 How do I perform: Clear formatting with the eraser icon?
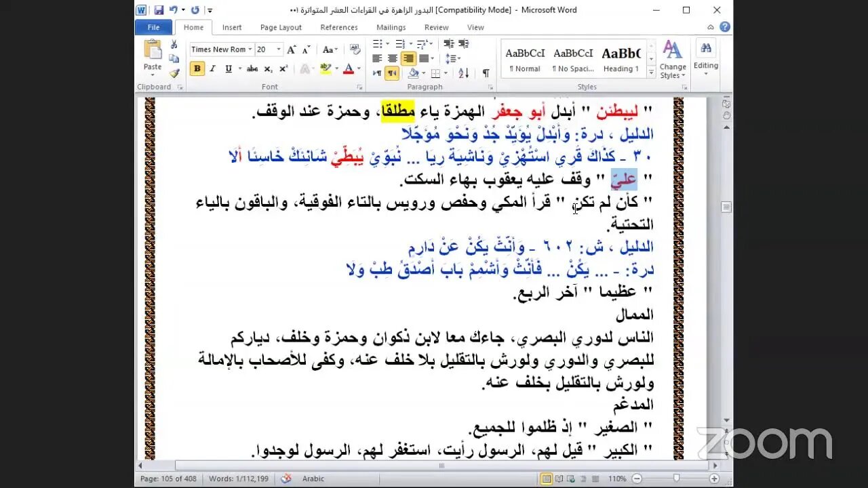[354, 49]
